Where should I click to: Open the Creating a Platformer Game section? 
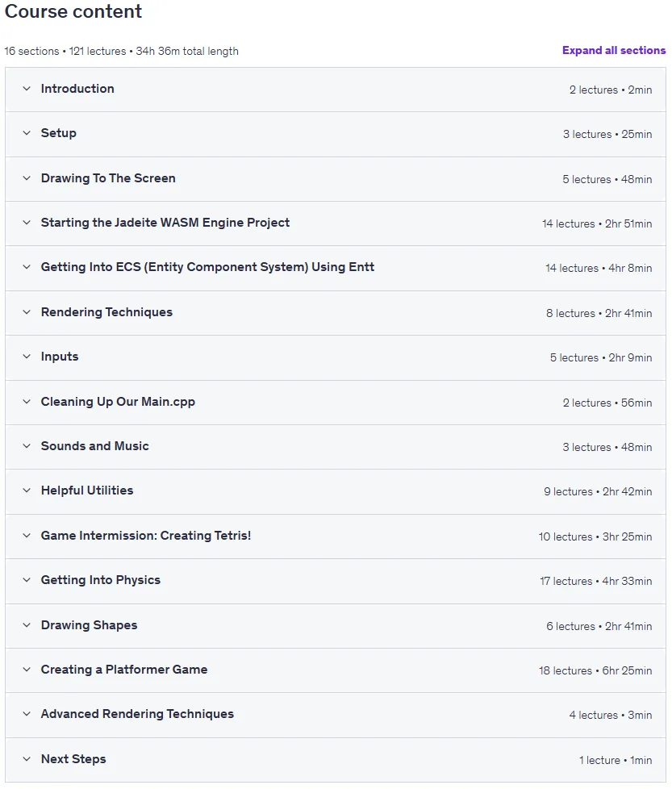tap(336, 670)
